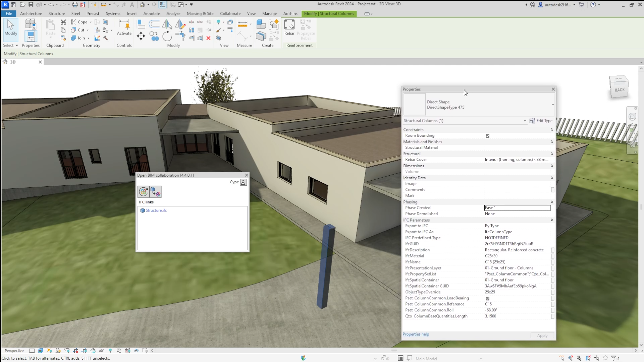Viewport: 644px width, 362px height.
Task: Collapse the Phasing section
Action: [552, 202]
